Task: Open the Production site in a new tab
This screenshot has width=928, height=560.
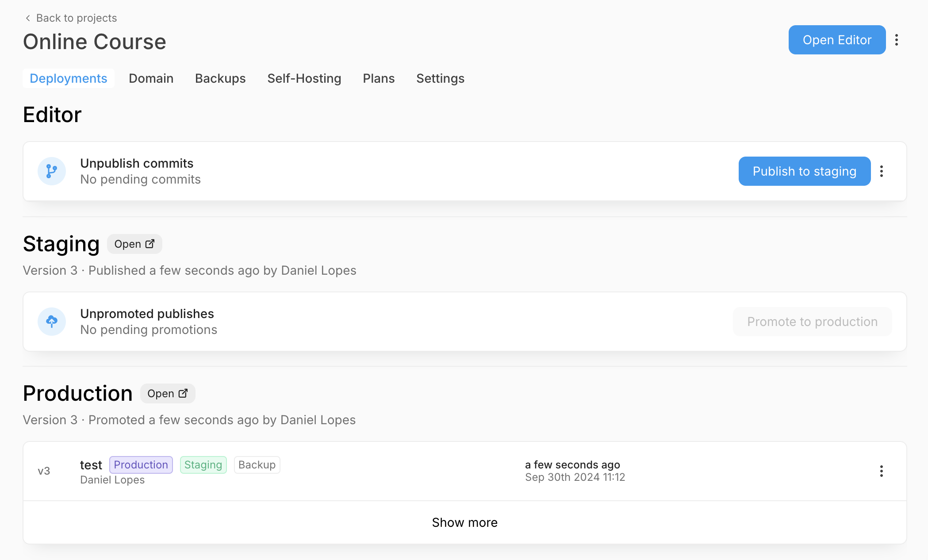Action: [x=168, y=394]
